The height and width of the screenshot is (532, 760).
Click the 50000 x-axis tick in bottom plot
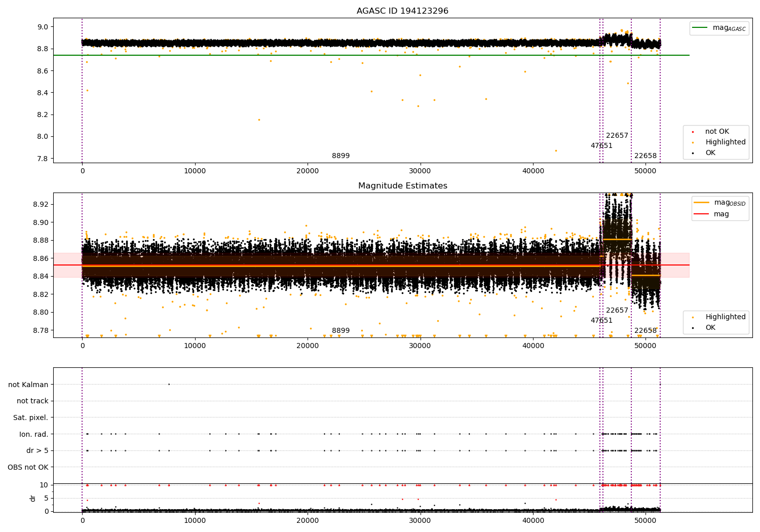645,520
